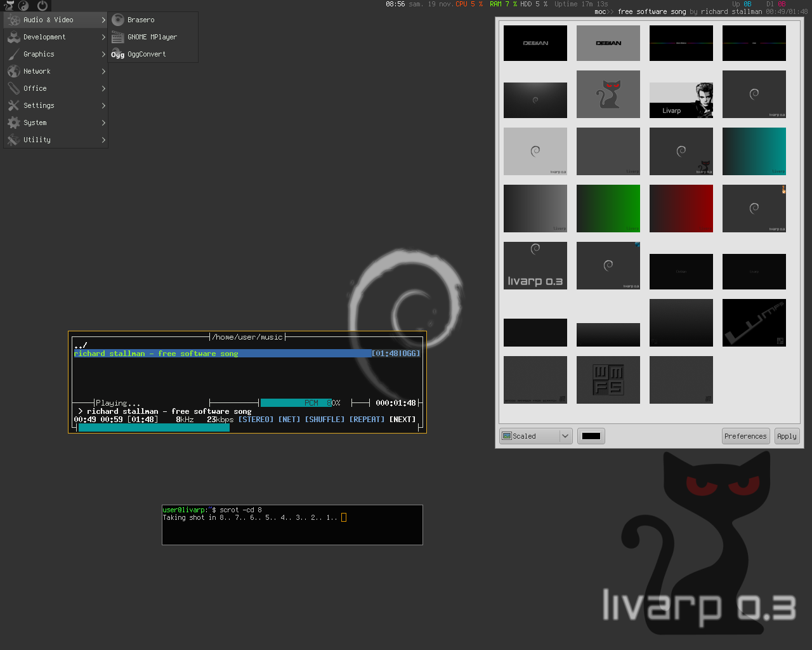Toggle [NEXT] in the moc player
Screen dimensions: 812x650
[402, 420]
